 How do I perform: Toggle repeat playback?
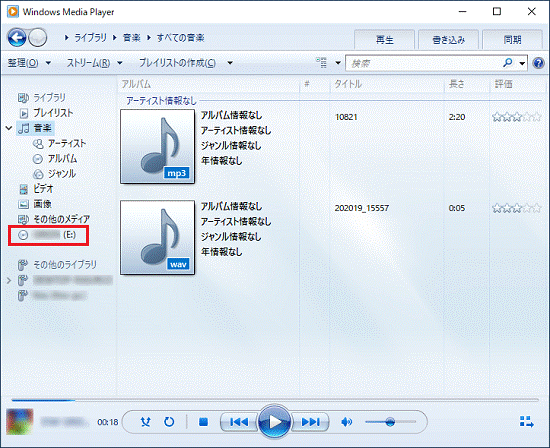(x=169, y=422)
